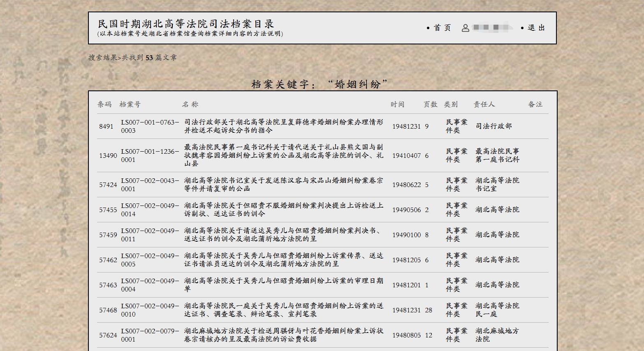Open the archive lookup instructions subtitle link

tap(190, 34)
